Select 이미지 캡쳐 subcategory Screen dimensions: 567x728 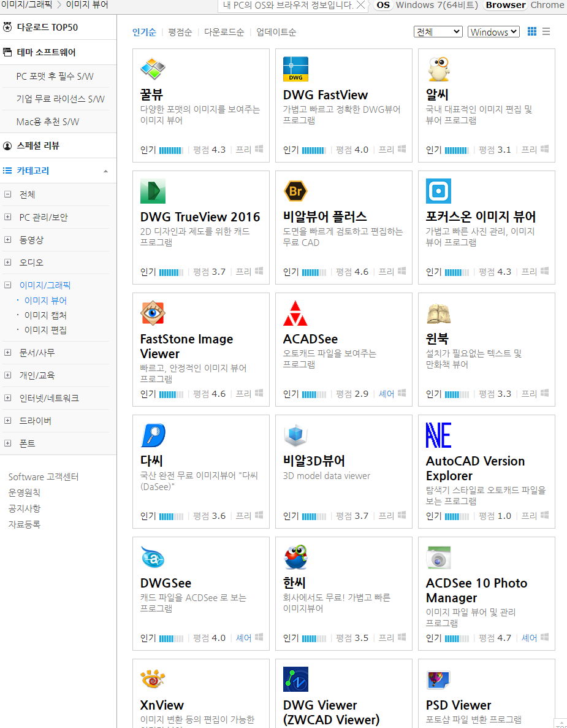pyautogui.click(x=45, y=315)
